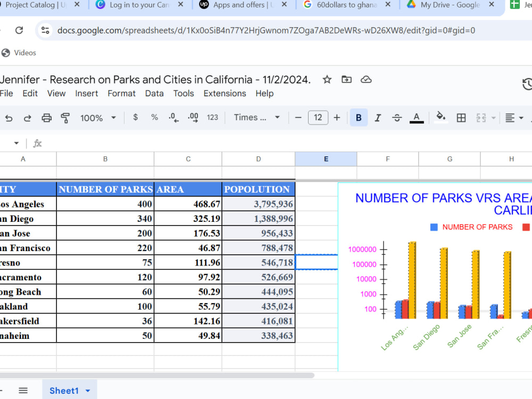Image resolution: width=532 pixels, height=399 pixels.
Task: Select column E header
Action: (326, 159)
